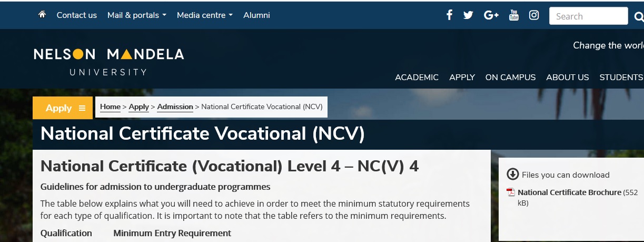Screen dimensions: 644x242
Task: Open the ACADEMIC navigation menu
Action: pos(417,78)
